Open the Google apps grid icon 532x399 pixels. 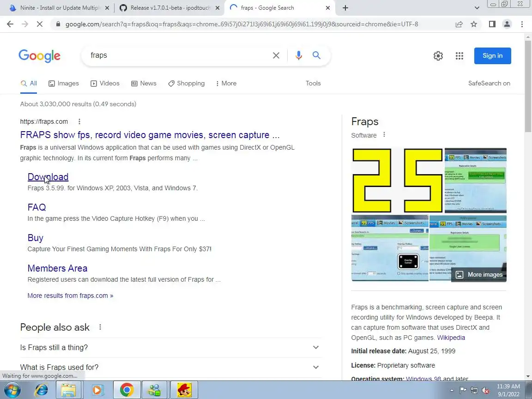(x=459, y=55)
